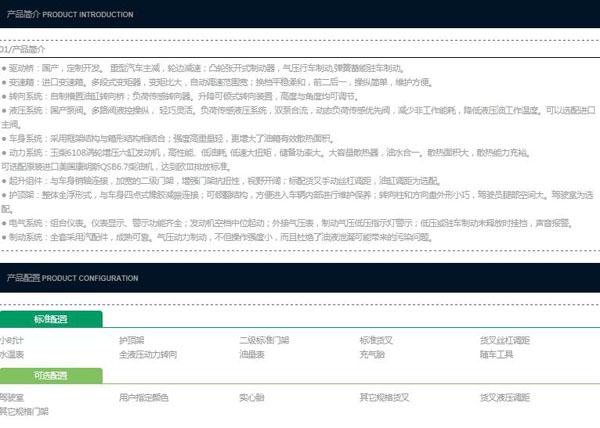Click the 二级标准门架 item
Viewport: 600px width, 428px height.
click(x=264, y=341)
